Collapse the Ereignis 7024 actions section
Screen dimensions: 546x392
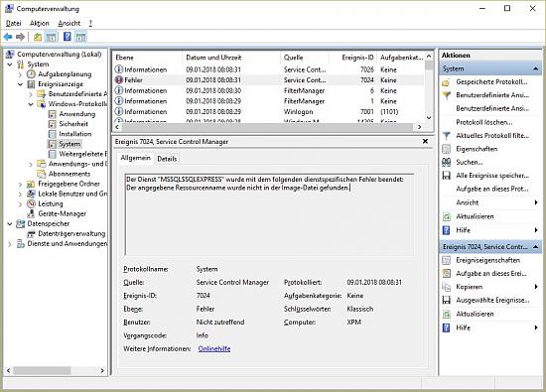[x=535, y=247]
